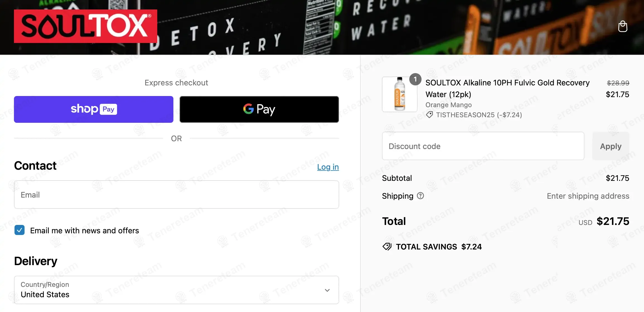Click the SOULTOX Alkaline 10PH product title
Screen dimensions: 644x312
pyautogui.click(x=507, y=88)
